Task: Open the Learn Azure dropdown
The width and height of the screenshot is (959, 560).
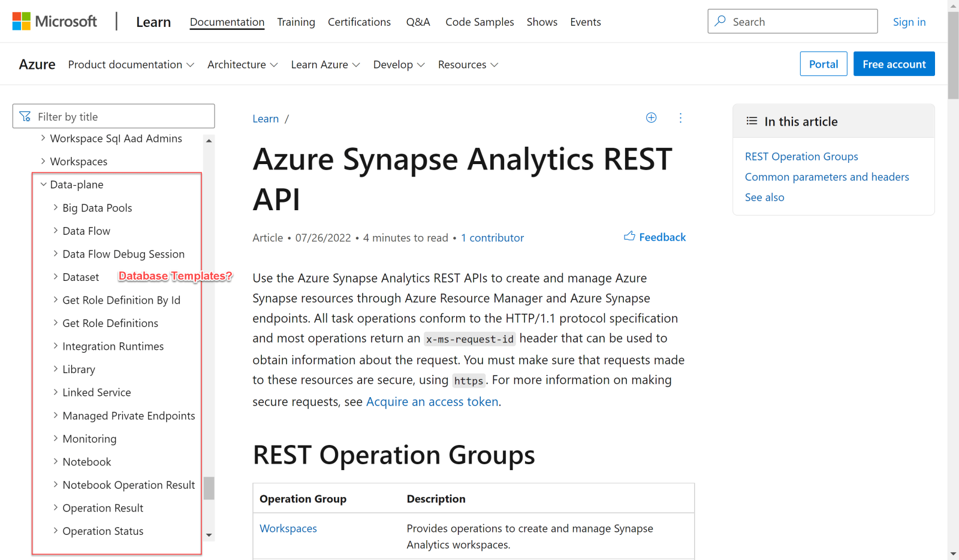Action: tap(325, 65)
